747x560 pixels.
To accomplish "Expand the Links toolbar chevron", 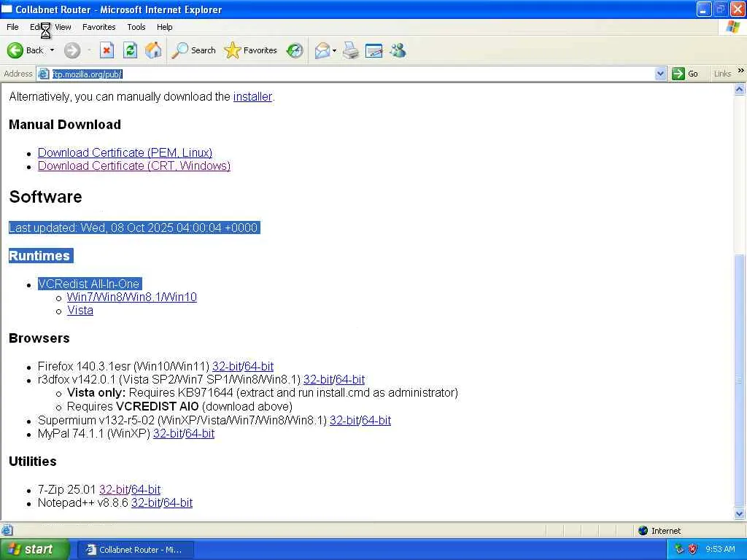I will coord(741,71).
